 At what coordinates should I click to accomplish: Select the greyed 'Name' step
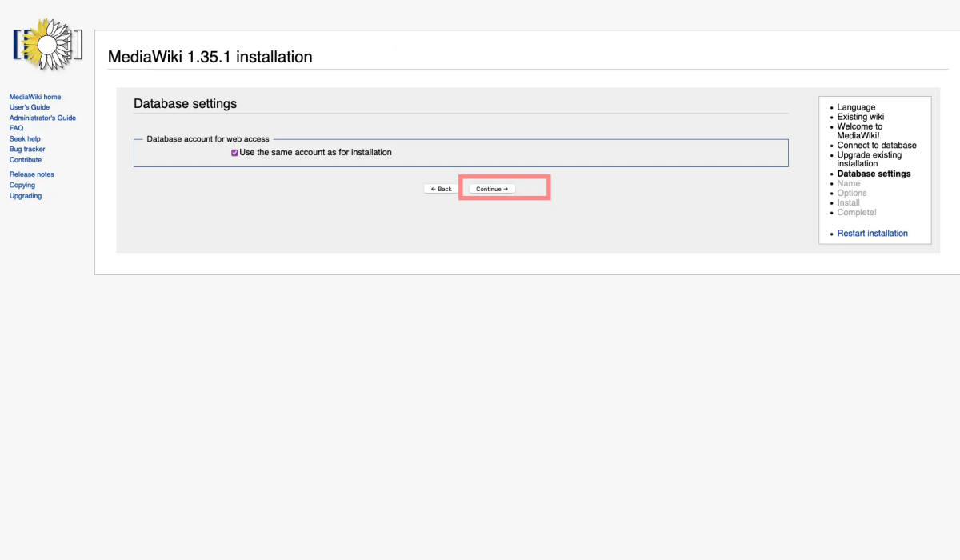tap(849, 183)
